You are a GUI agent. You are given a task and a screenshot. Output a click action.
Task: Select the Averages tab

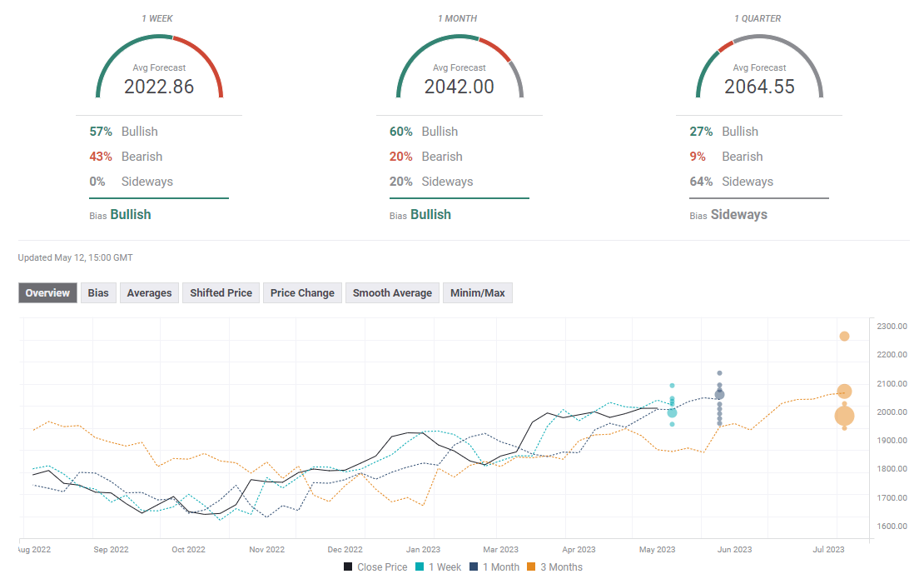(150, 292)
